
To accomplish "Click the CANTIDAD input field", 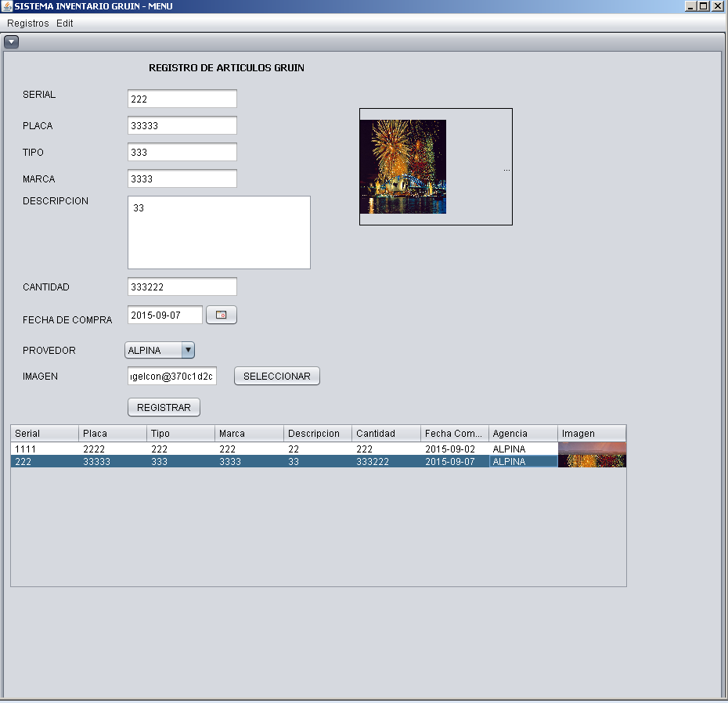I will (182, 287).
